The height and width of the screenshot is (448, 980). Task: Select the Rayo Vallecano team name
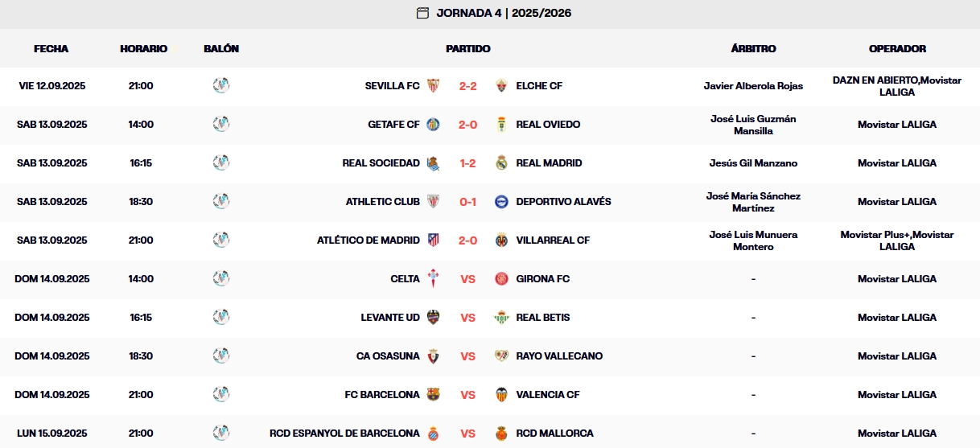coord(558,356)
